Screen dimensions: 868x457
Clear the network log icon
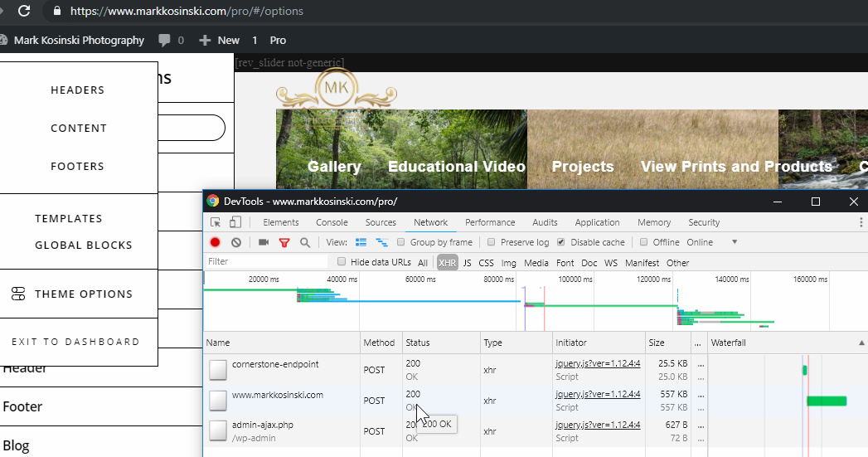tap(236, 242)
